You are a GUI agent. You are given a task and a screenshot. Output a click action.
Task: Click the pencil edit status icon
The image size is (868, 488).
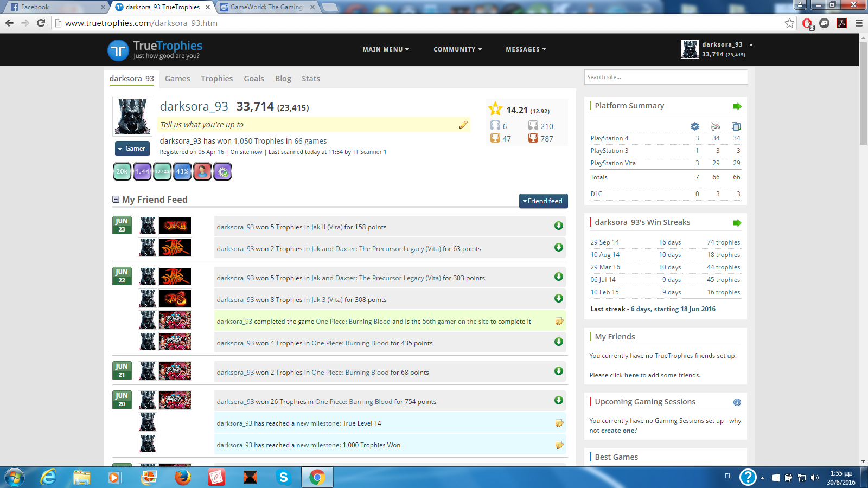pyautogui.click(x=463, y=125)
